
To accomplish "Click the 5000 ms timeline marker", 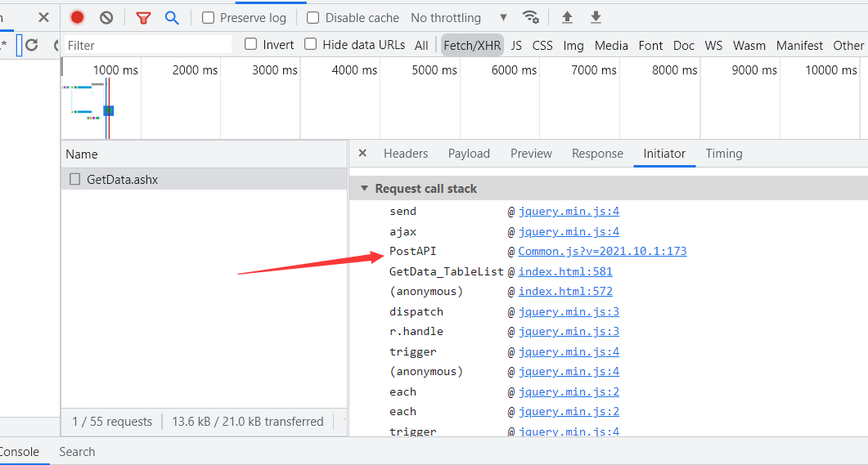I will (x=434, y=70).
